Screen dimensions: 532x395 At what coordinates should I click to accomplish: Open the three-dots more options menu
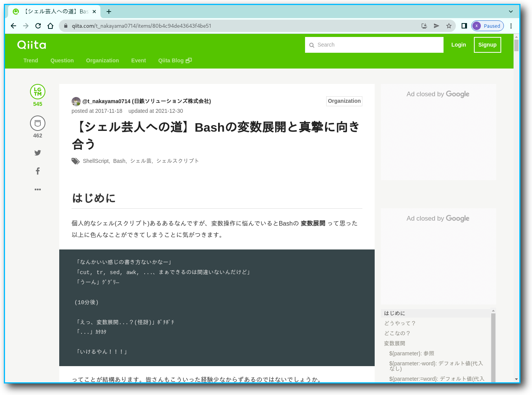pos(38,189)
